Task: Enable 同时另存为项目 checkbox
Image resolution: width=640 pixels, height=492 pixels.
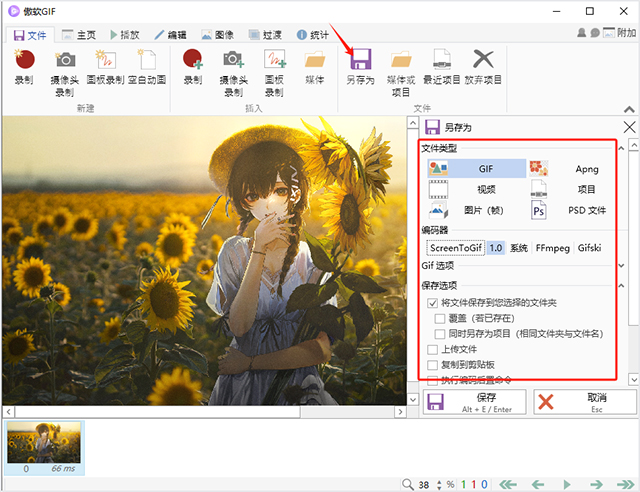Action: pyautogui.click(x=440, y=334)
